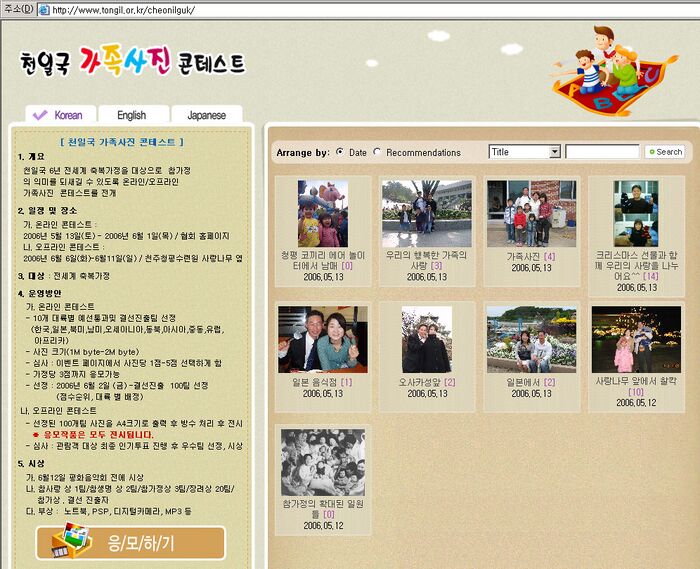Select the Recommendations radio button
The width and height of the screenshot is (700, 569).
click(x=377, y=152)
